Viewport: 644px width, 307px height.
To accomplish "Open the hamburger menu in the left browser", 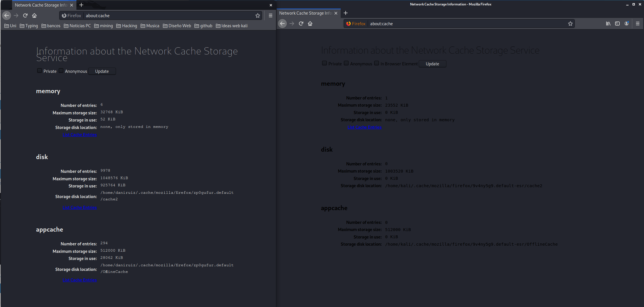I will (x=270, y=15).
